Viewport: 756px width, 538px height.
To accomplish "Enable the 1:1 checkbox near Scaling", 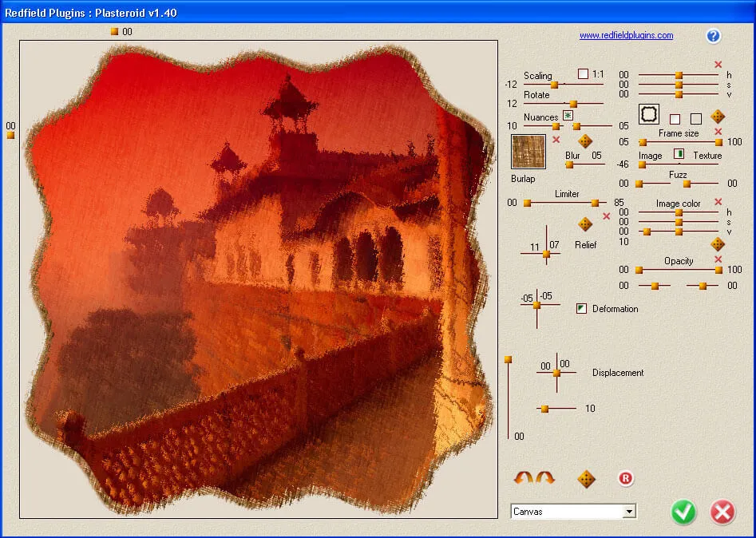I will click(582, 74).
